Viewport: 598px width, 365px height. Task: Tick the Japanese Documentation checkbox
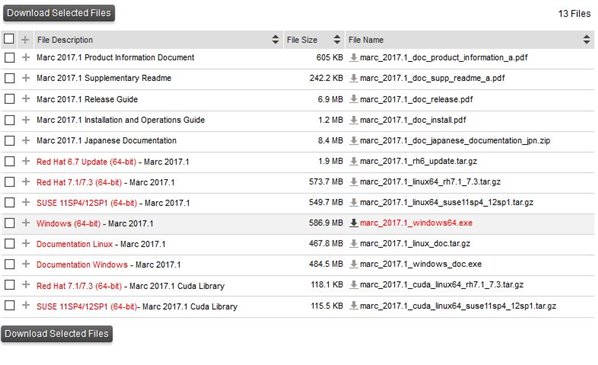pyautogui.click(x=10, y=140)
